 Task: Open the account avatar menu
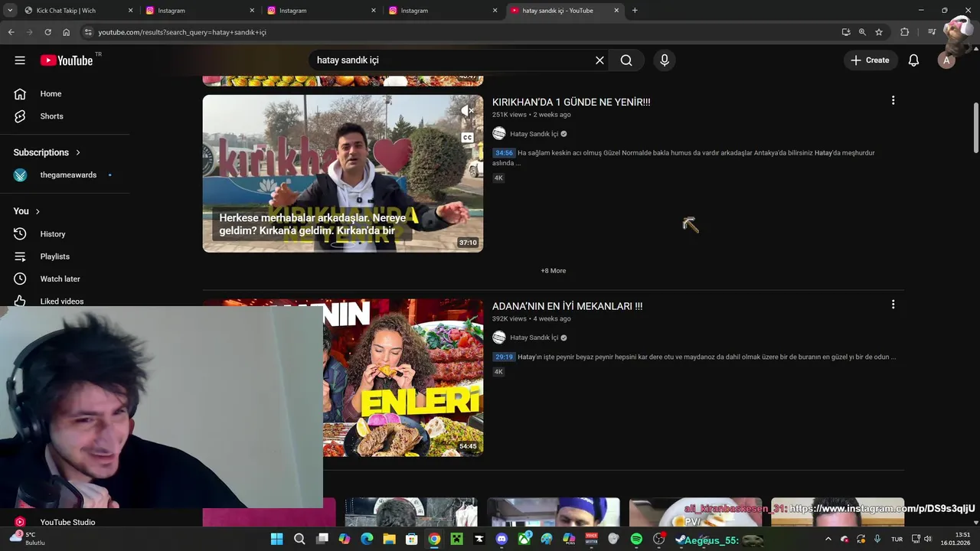click(946, 60)
